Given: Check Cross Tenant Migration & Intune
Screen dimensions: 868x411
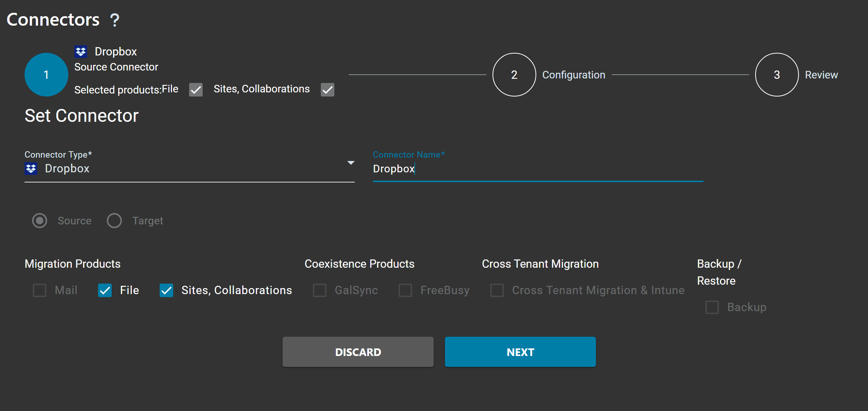Looking at the screenshot, I should coord(497,290).
